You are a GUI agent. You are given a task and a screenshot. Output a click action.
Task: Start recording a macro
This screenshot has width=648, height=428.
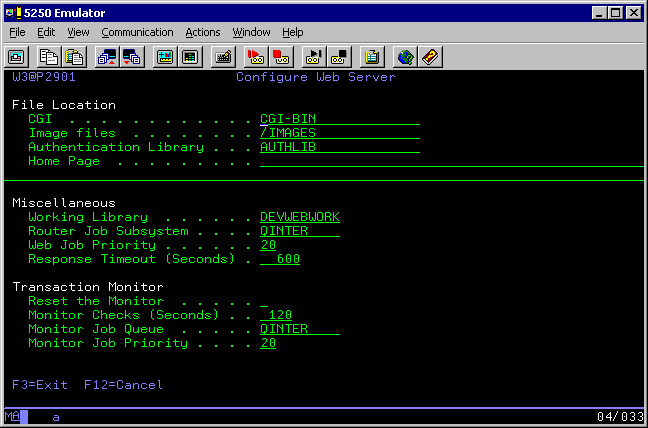256,57
